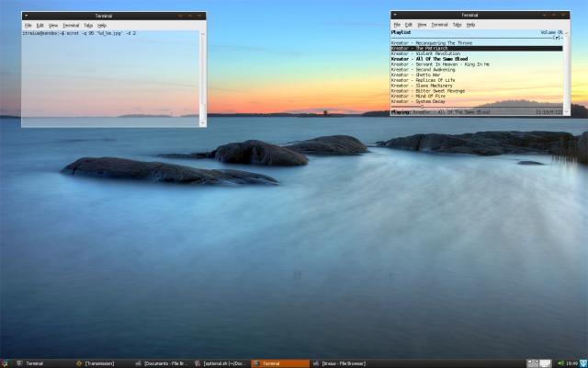Click the playback progress bar marker
This screenshot has height=368, width=588.
(422, 107)
